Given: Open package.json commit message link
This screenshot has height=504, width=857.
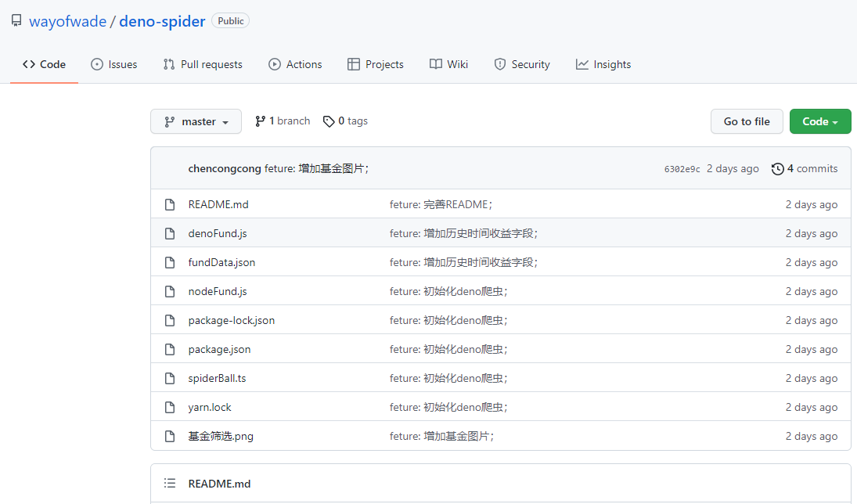Looking at the screenshot, I should pyautogui.click(x=448, y=349).
